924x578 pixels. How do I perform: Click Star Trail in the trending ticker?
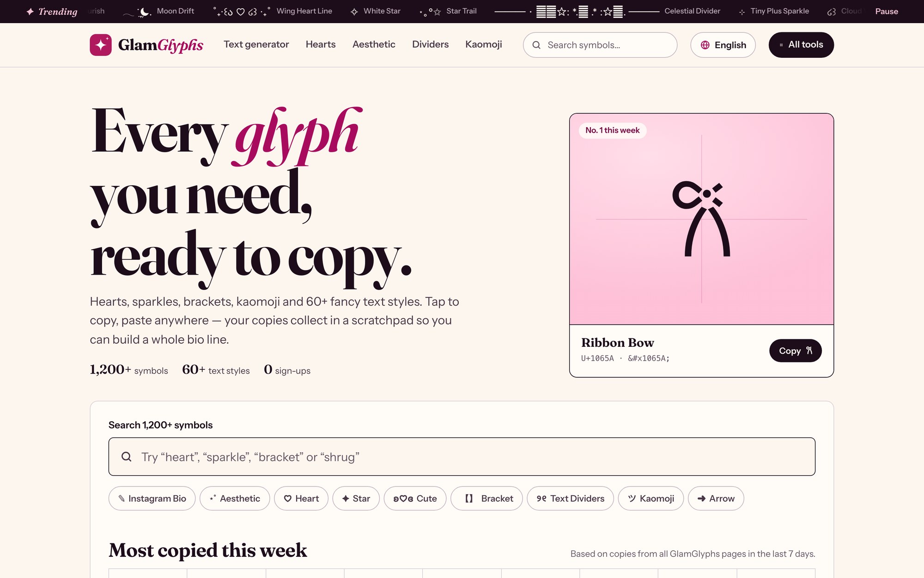coord(448,11)
